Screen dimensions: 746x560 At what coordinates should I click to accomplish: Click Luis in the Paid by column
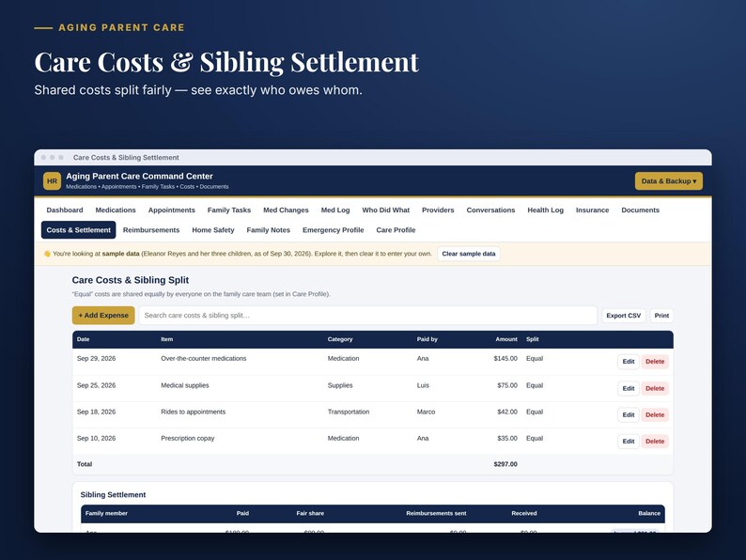tap(423, 385)
